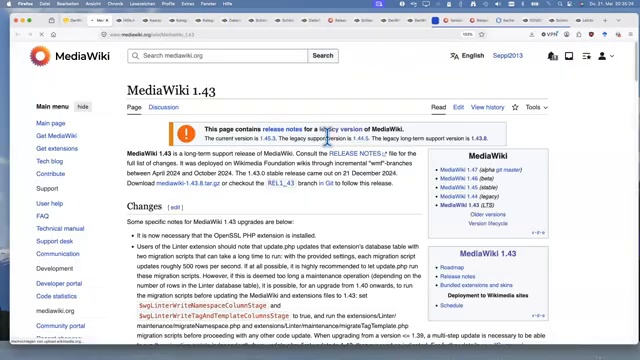Click the Search button
640x360 pixels.
323,56
